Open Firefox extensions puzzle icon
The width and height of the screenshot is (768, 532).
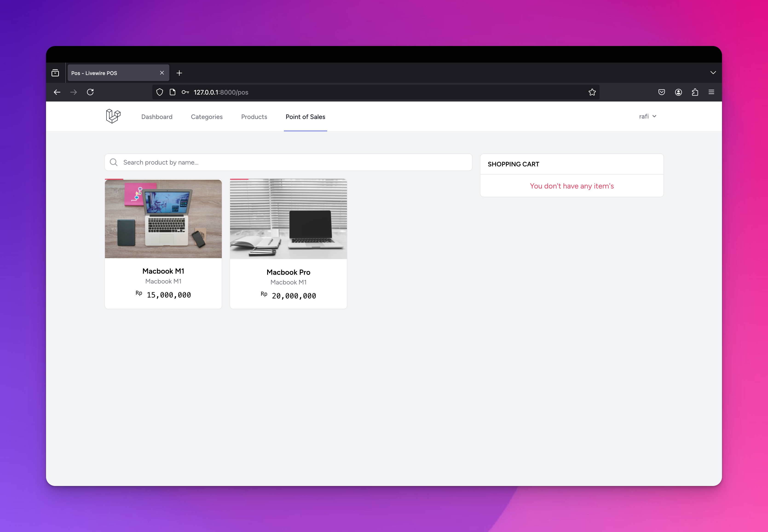(x=695, y=92)
